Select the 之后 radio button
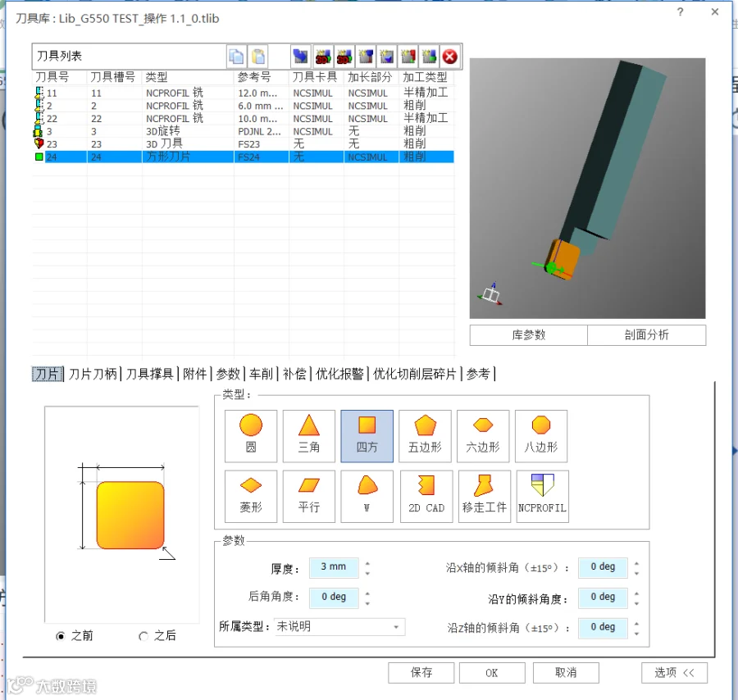This screenshot has width=738, height=700. [x=143, y=636]
